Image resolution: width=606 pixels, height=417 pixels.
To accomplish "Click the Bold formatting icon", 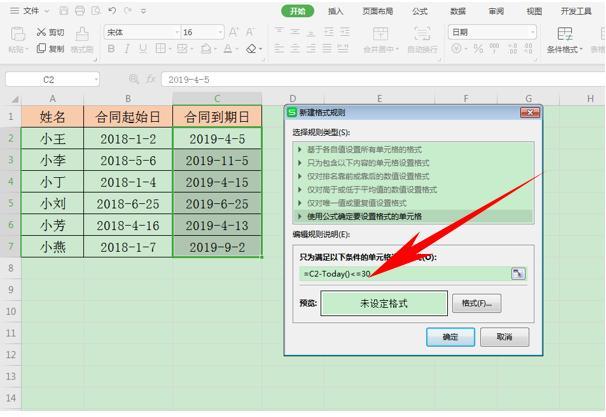I will point(111,49).
